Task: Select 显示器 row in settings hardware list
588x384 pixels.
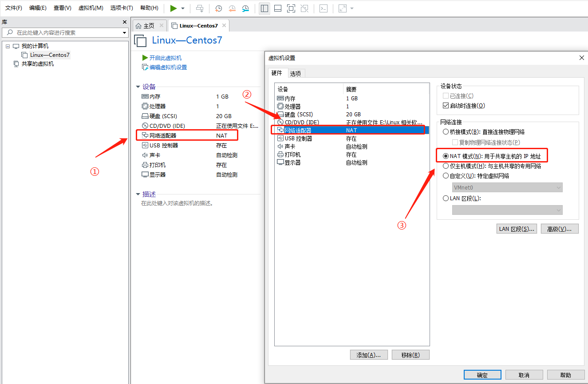Action: click(x=352, y=162)
